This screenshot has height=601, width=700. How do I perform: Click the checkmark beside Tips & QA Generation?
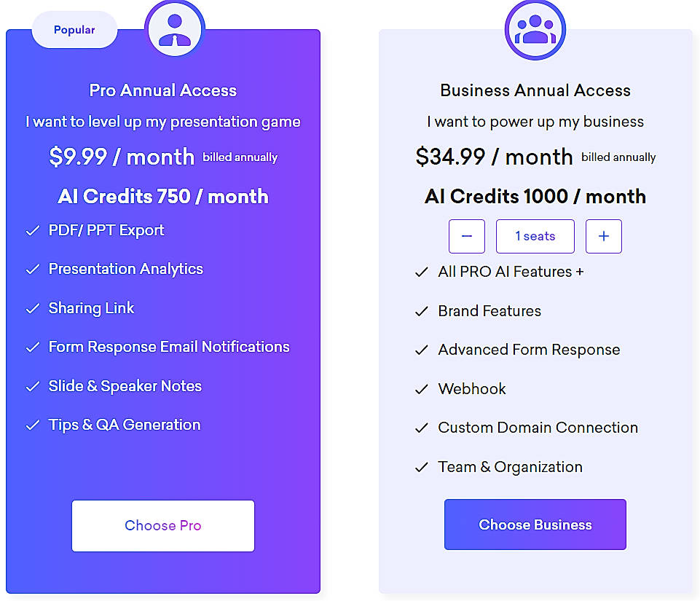32,424
